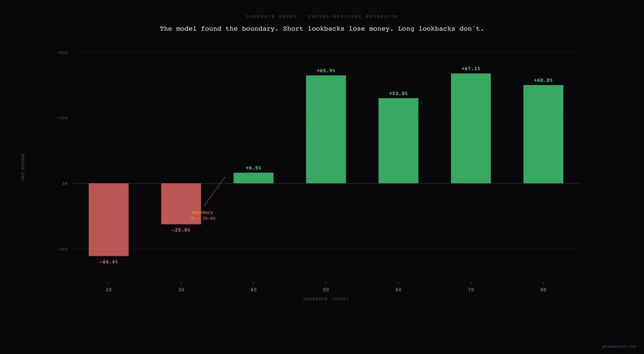Click the 'LOOKBACK SWEEP · FACTOR-RESIDUAL REVERSION' subtitle
Image resolution: width=644 pixels, height=354 pixels.
322,16
